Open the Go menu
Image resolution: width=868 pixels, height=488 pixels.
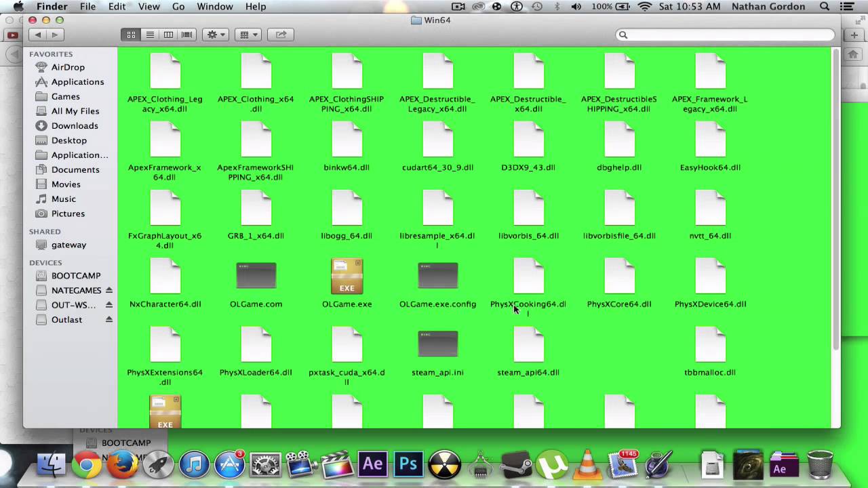(178, 7)
